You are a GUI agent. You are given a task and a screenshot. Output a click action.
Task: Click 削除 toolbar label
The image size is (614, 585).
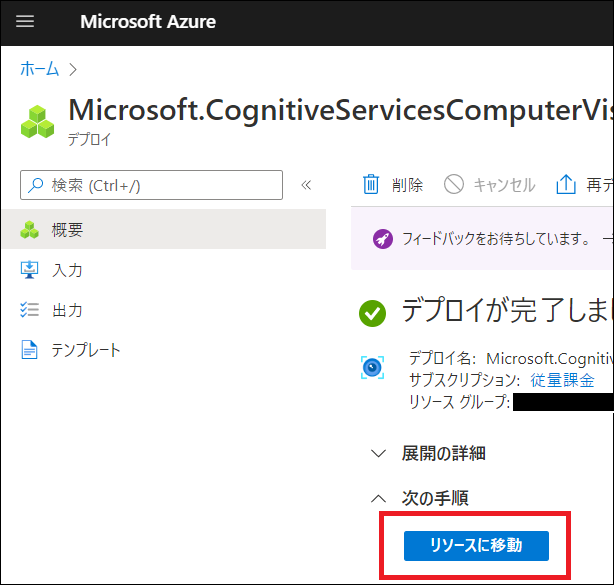click(407, 185)
